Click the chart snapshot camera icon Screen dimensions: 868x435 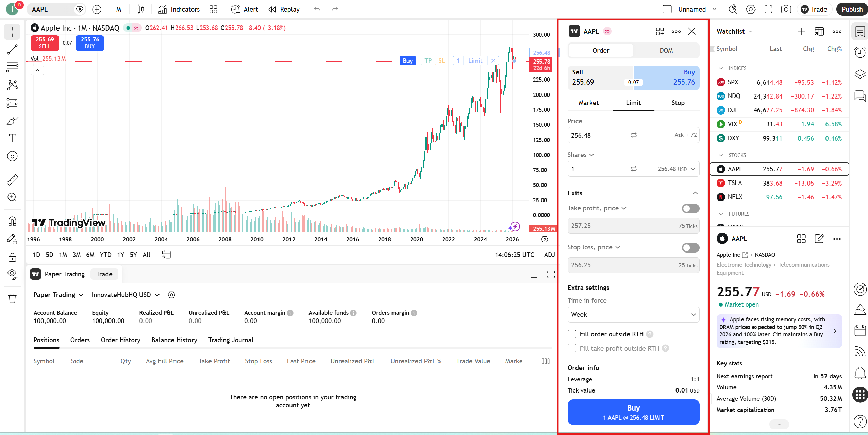pos(786,9)
